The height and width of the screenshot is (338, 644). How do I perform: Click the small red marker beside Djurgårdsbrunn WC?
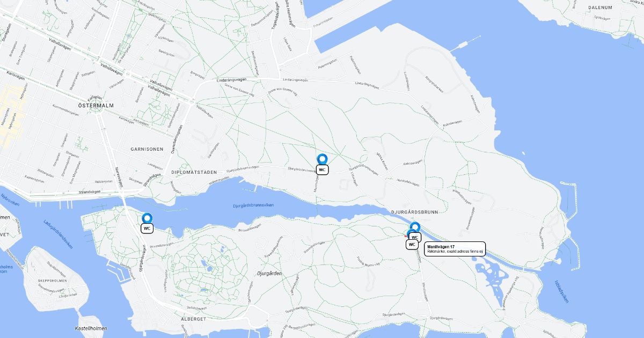coord(406,236)
